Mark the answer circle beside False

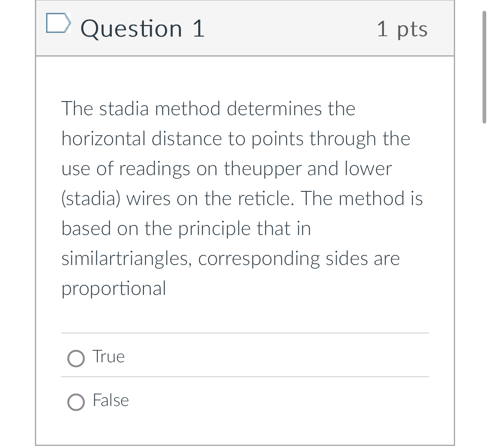[x=76, y=402]
